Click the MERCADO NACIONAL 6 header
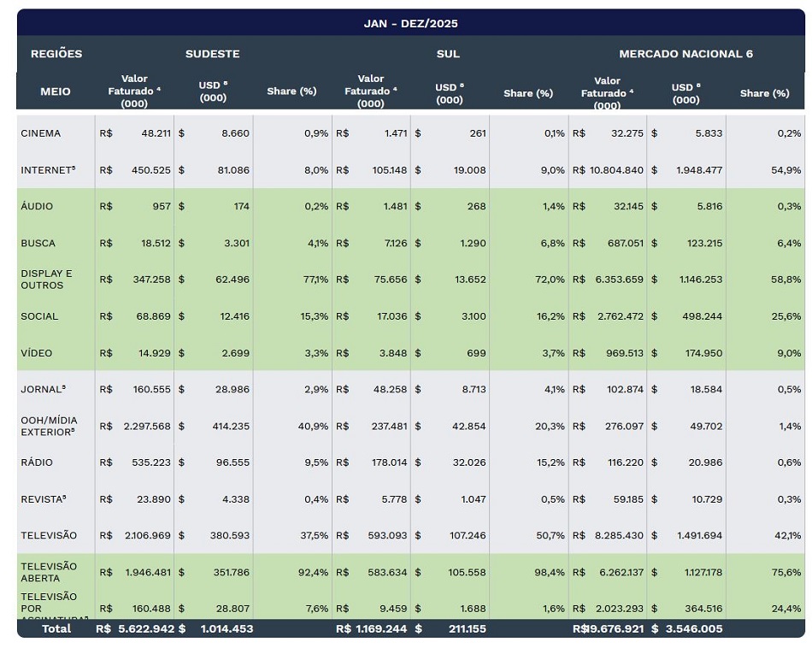The width and height of the screenshot is (812, 648). click(x=685, y=54)
